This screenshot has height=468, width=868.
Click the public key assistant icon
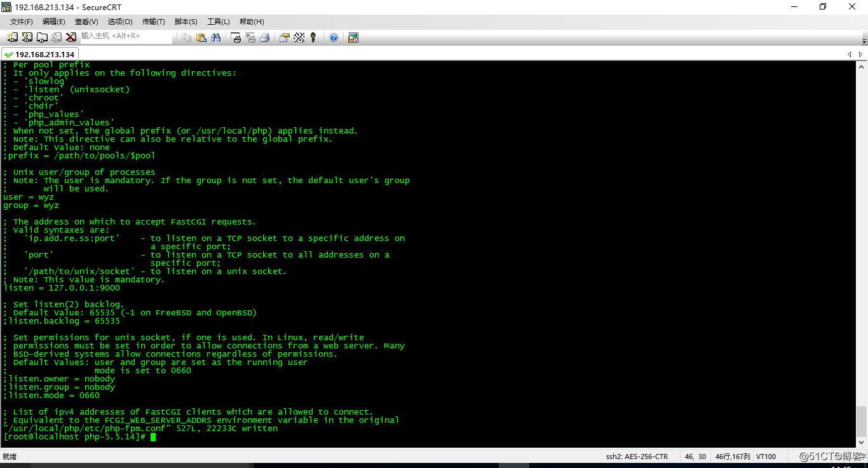[313, 38]
